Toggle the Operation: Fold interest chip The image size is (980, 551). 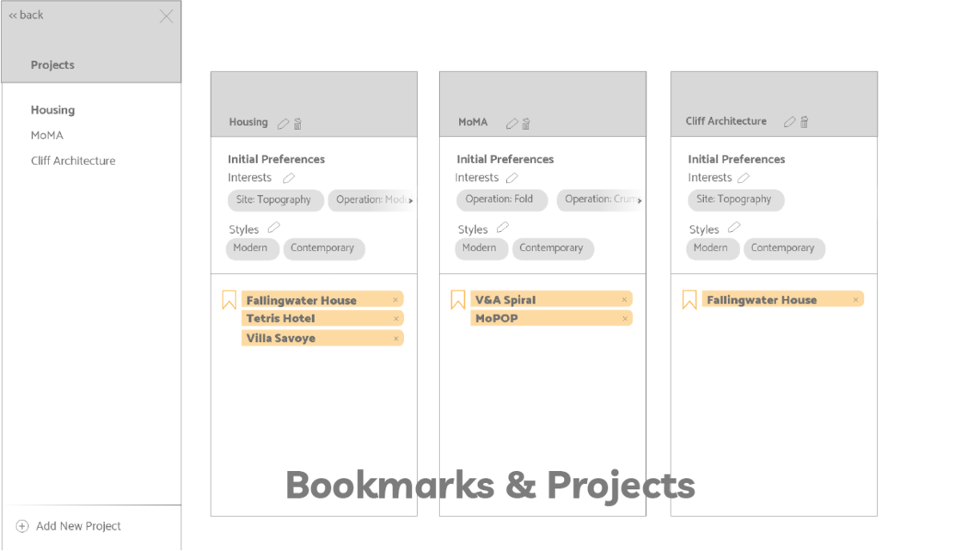click(499, 199)
